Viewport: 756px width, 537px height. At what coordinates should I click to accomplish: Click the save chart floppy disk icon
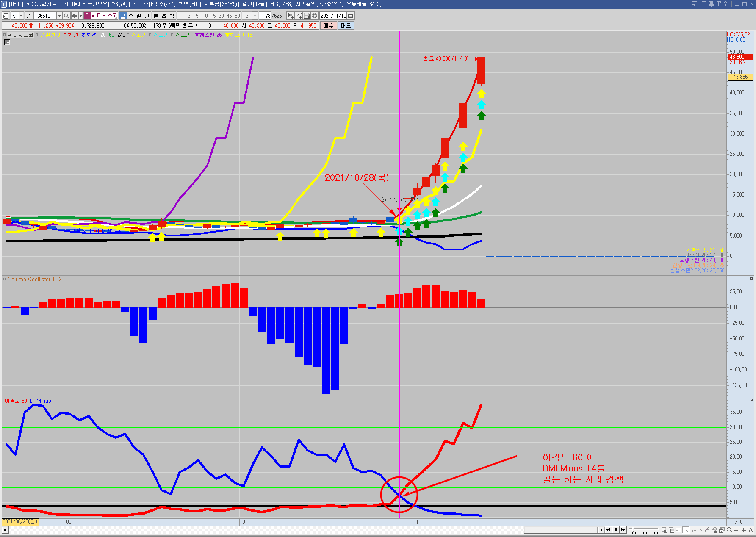pyautogui.click(x=307, y=16)
